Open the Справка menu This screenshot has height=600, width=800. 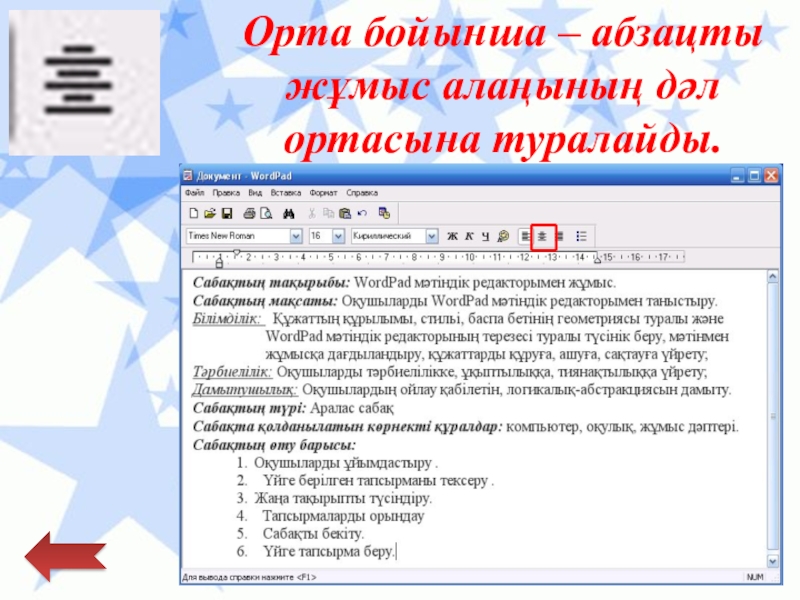point(362,193)
